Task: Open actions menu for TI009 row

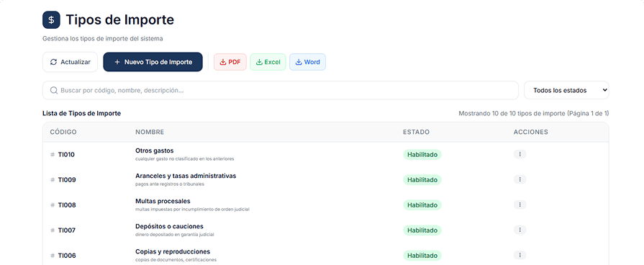Action: tap(520, 179)
